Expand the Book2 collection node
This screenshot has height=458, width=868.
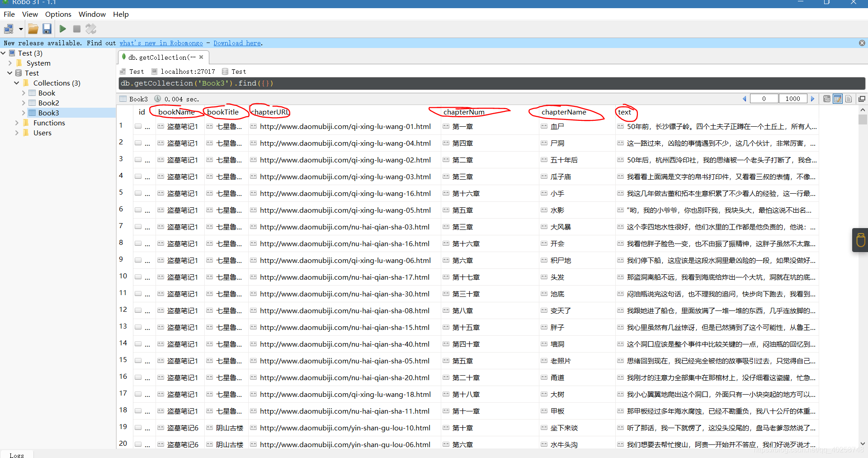(x=24, y=103)
